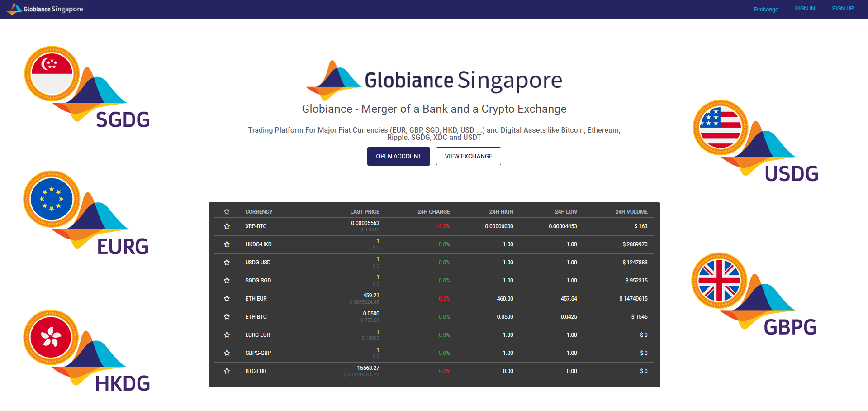Screen dimensions: 868x411
Task: Click the HKDG Hong Kong coin logo
Action: 86,351
